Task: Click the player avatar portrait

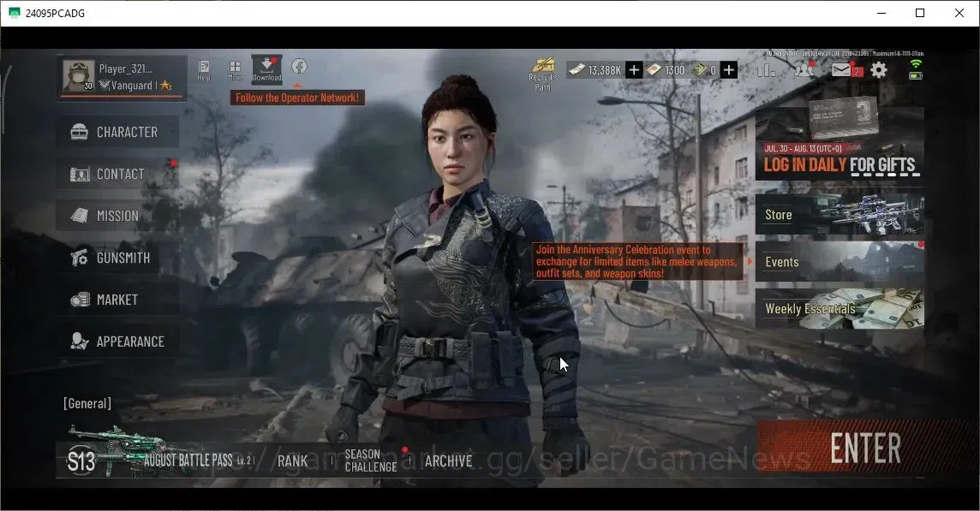Action: point(78,76)
